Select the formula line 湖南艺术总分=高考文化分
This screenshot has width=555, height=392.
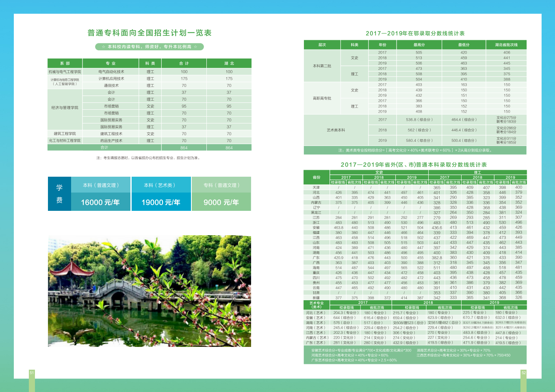453,350
